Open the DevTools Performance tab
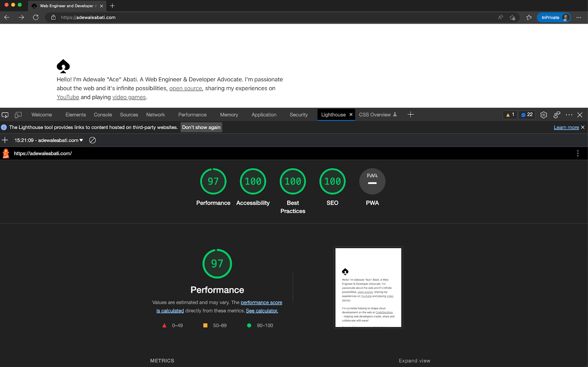 [x=192, y=115]
